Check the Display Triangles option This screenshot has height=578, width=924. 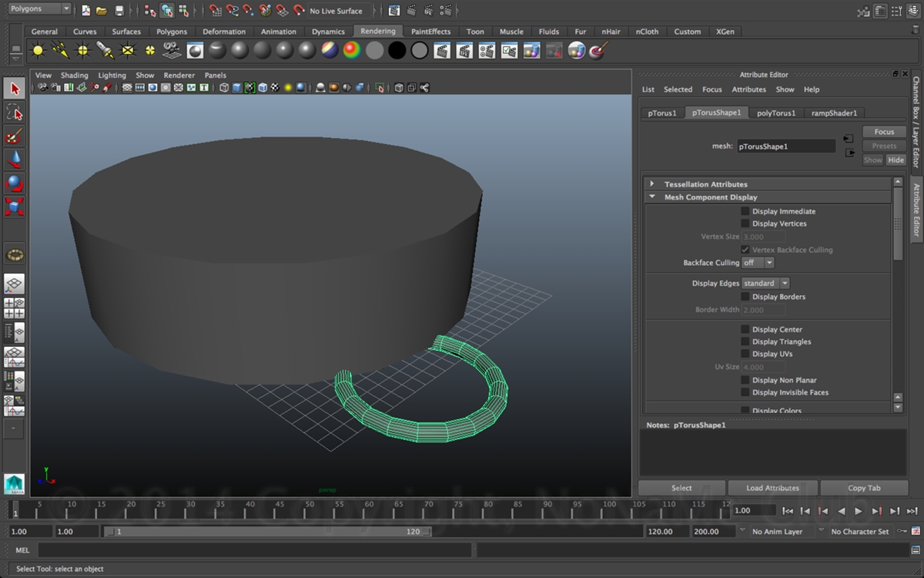click(x=745, y=341)
